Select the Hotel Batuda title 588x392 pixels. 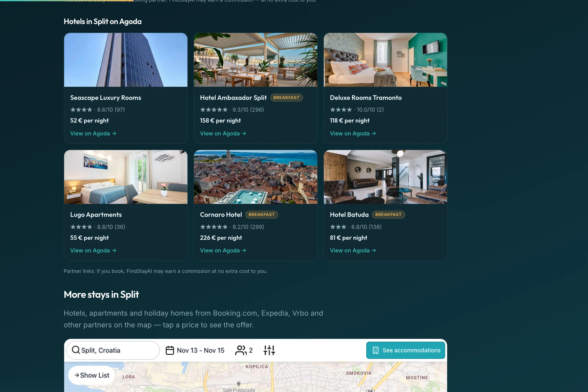pyautogui.click(x=349, y=215)
